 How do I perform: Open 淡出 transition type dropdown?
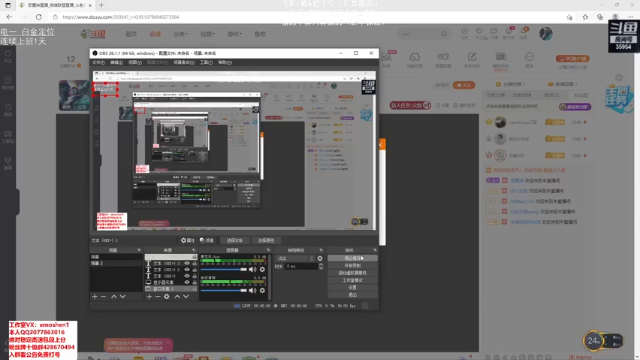(x=296, y=258)
